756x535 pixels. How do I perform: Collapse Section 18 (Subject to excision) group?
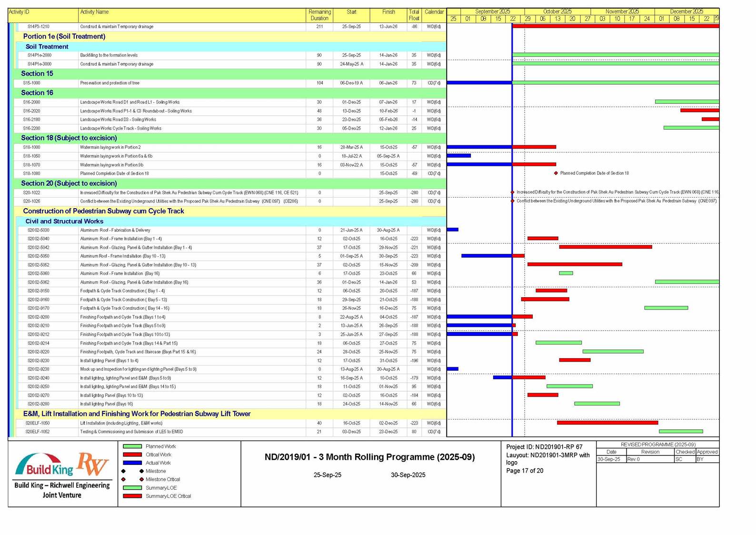pos(69,138)
